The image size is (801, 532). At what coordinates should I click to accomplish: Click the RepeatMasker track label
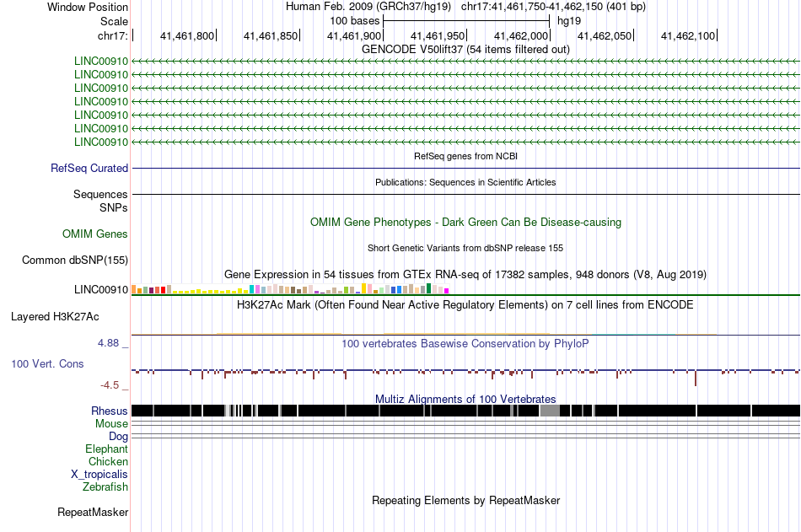click(93, 512)
